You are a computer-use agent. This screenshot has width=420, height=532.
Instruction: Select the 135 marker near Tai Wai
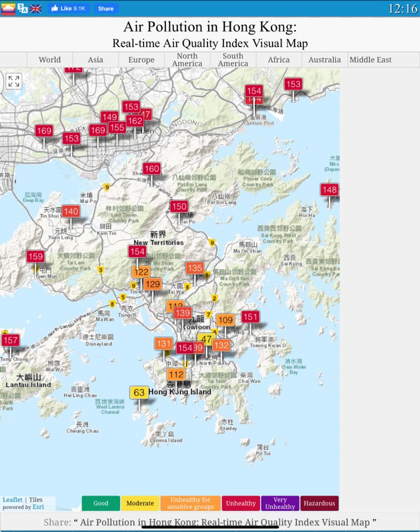pos(194,268)
